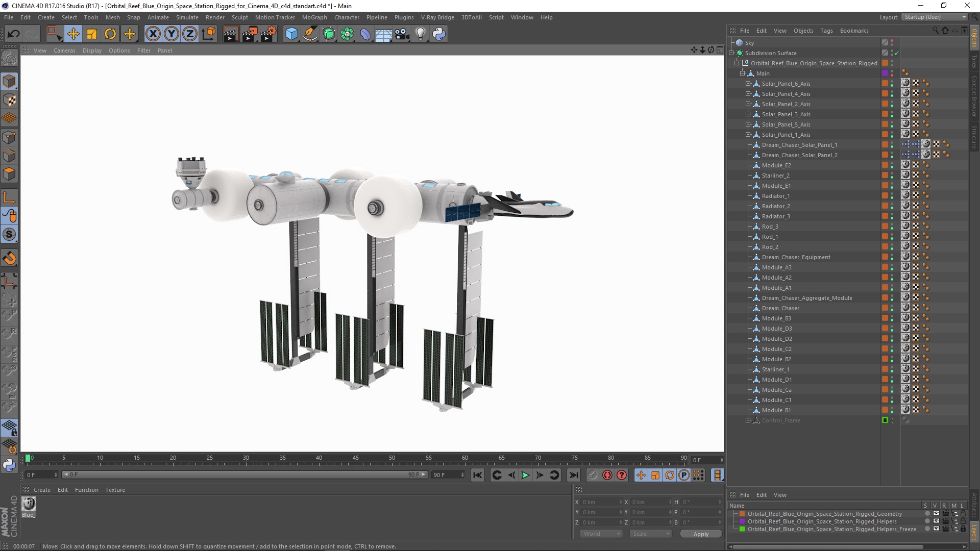Open the Layout Startup dropdown
Viewport: 980px width, 551px height.
point(935,17)
